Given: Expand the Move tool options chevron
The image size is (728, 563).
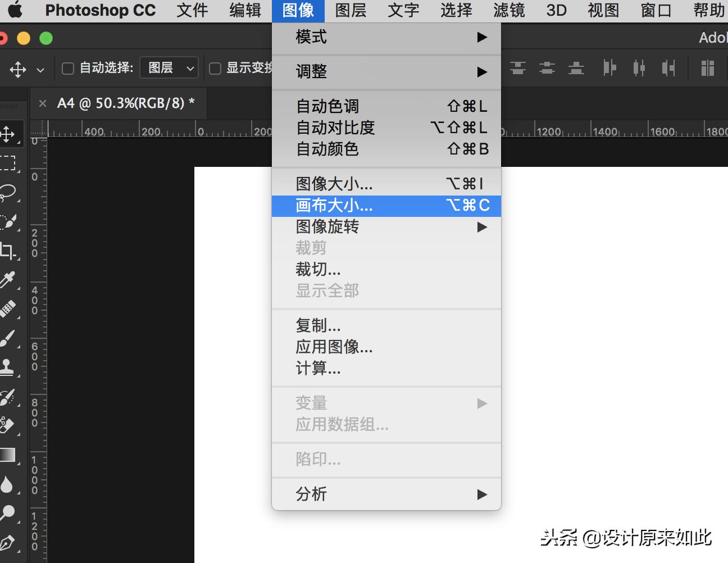Looking at the screenshot, I should click(39, 69).
